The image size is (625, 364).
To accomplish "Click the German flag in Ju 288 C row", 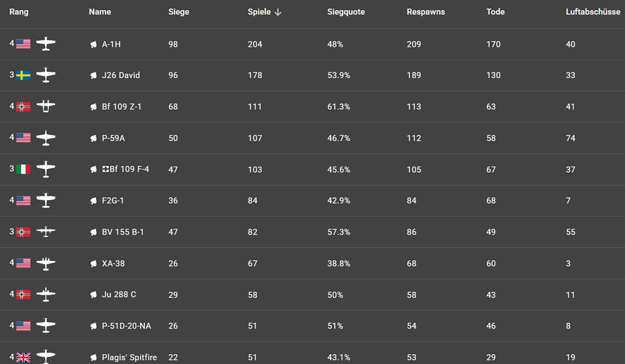I will tap(23, 295).
